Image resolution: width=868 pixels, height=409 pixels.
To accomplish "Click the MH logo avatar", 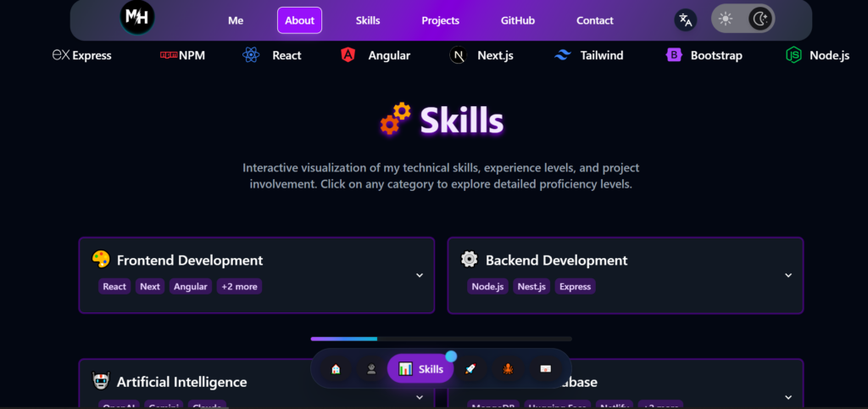I will (137, 17).
